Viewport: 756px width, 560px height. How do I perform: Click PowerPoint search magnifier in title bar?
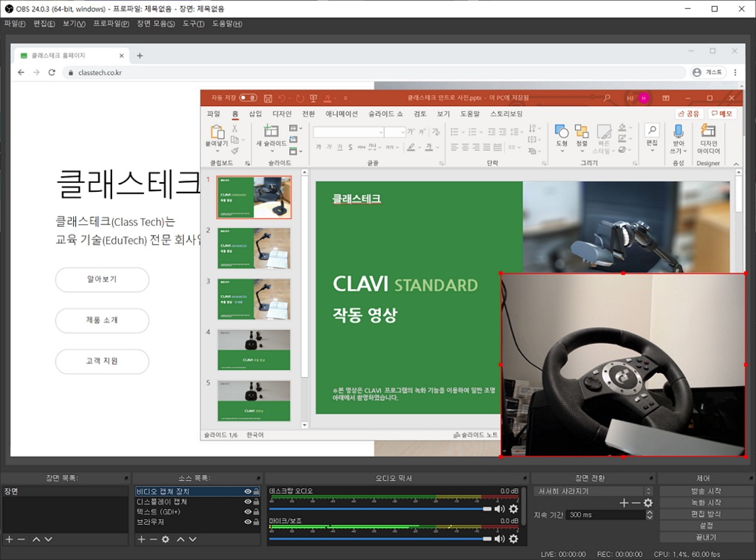pyautogui.click(x=607, y=98)
